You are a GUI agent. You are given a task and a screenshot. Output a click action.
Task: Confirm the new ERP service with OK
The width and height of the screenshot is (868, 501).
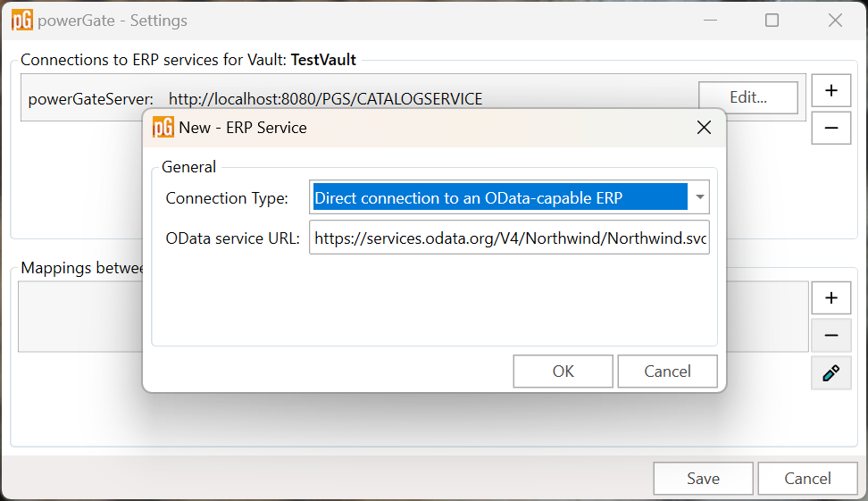[563, 372]
